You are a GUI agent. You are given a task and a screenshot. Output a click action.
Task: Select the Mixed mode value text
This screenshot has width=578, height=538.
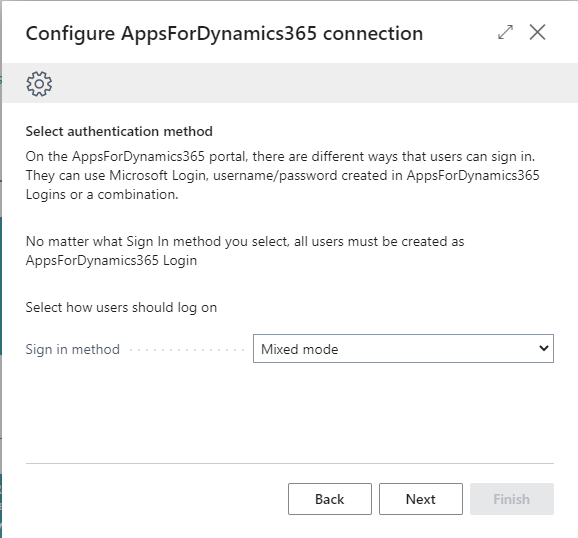click(299, 349)
